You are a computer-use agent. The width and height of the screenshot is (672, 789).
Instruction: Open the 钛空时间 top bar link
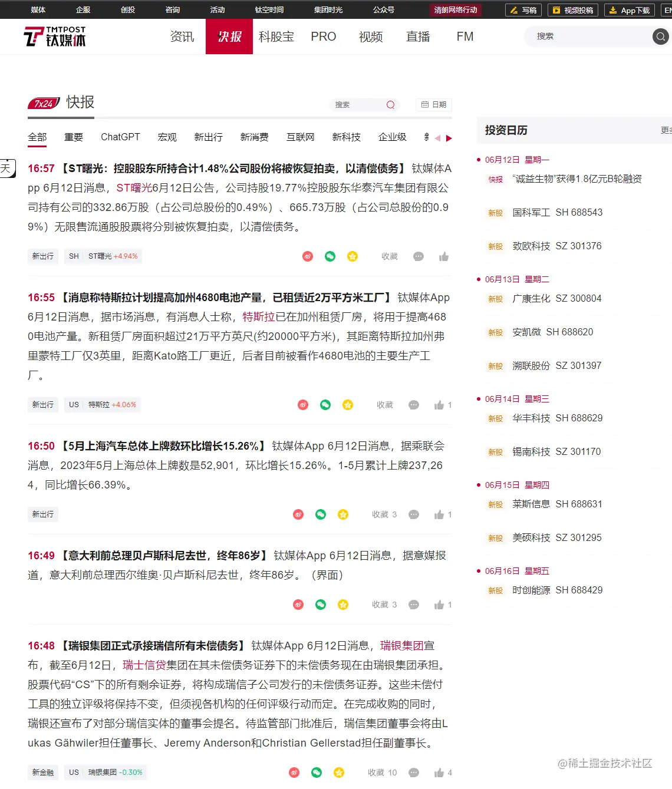point(269,10)
